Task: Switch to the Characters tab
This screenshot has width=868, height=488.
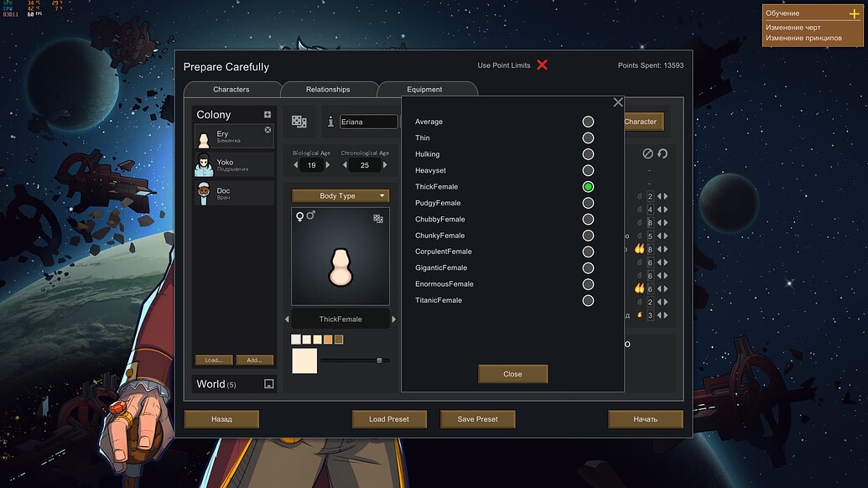Action: [231, 90]
